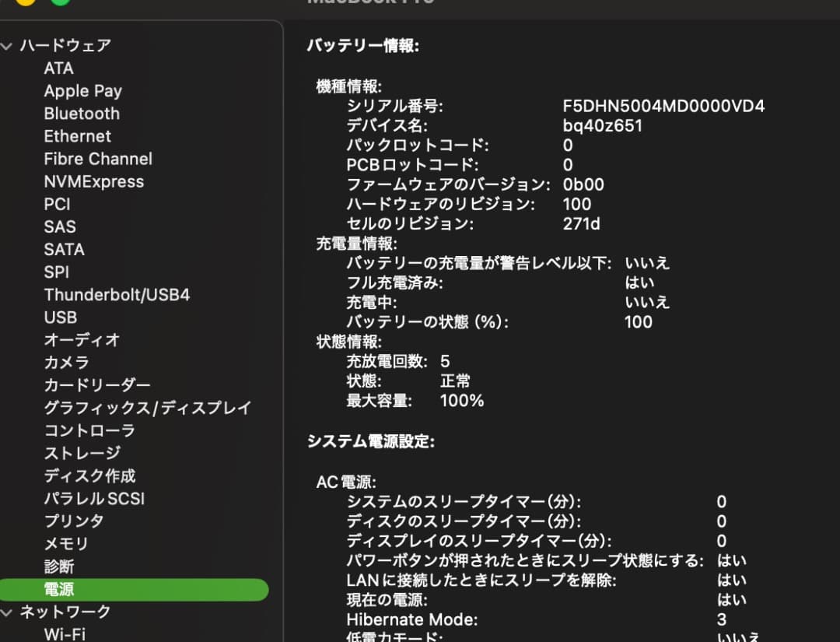
Task: Open the Fibre Channel section
Action: [x=97, y=159]
